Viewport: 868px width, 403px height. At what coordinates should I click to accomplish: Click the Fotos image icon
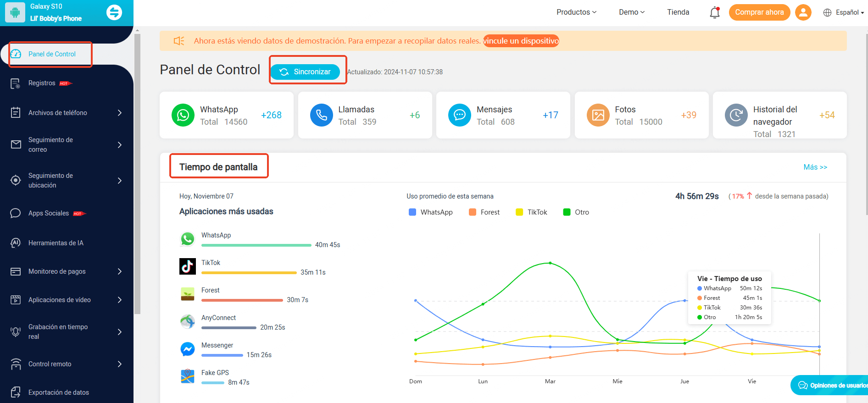point(598,115)
